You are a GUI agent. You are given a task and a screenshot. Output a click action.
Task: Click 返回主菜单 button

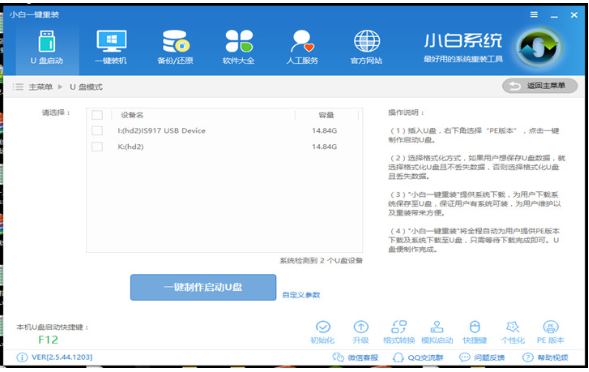point(540,86)
